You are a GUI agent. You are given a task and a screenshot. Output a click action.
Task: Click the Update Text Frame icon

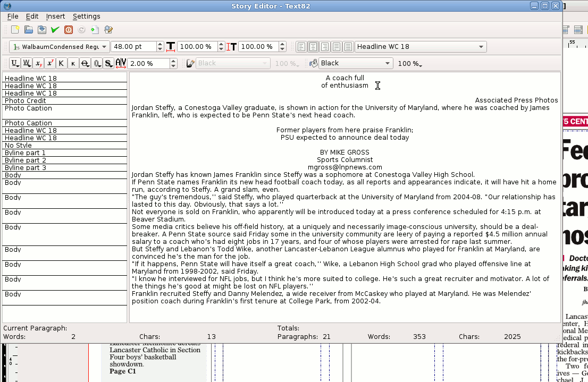tap(95, 30)
